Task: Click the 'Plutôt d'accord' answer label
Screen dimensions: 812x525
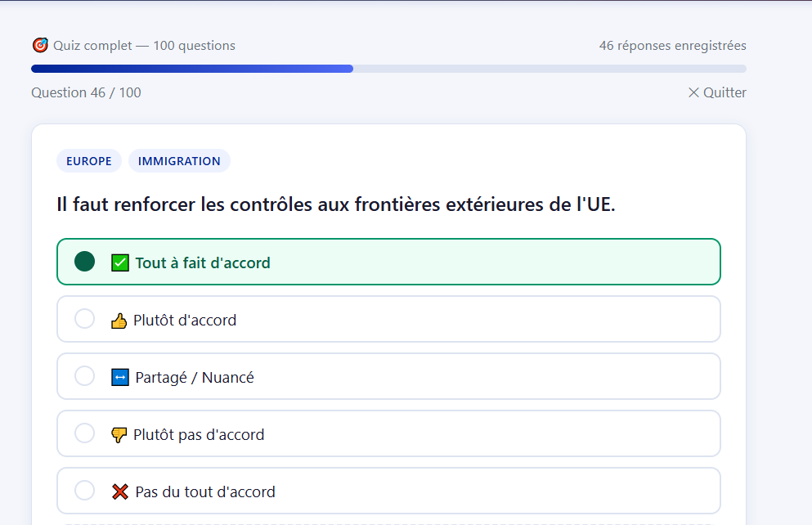Action: [x=185, y=321]
